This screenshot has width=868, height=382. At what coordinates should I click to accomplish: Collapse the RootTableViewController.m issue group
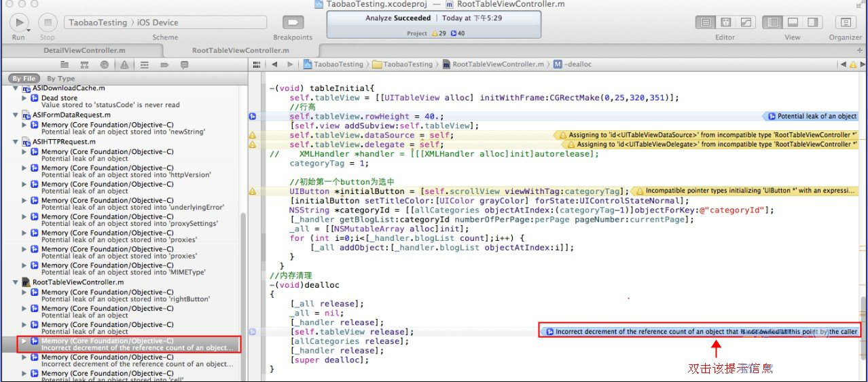click(16, 282)
